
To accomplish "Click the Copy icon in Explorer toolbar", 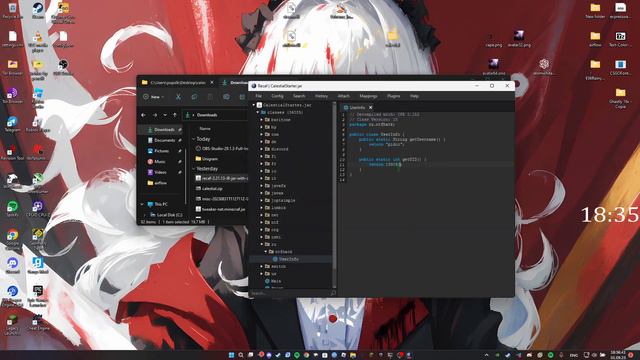I will [194, 97].
